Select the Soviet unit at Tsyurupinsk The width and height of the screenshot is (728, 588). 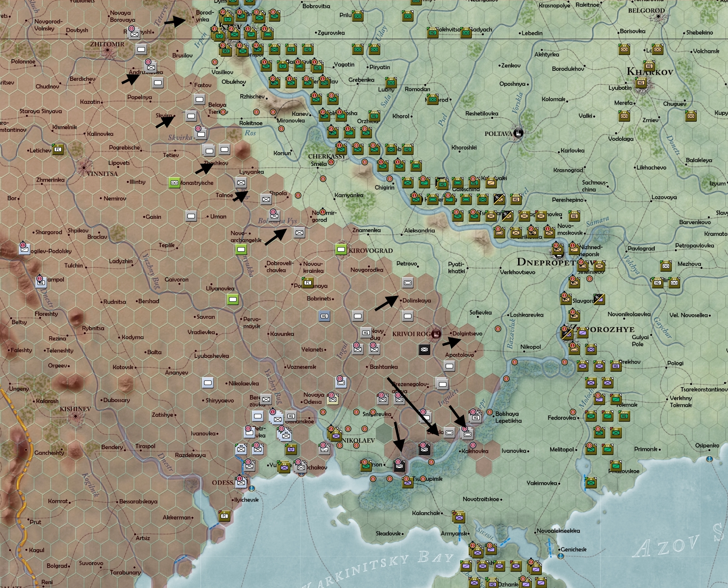(x=408, y=483)
